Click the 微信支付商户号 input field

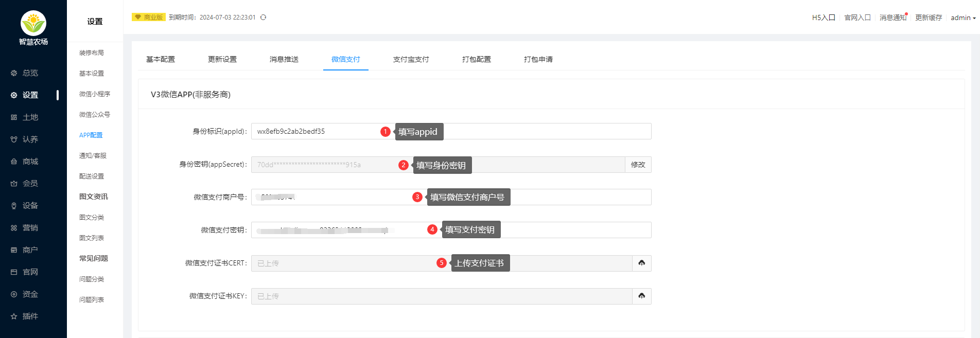(451, 197)
